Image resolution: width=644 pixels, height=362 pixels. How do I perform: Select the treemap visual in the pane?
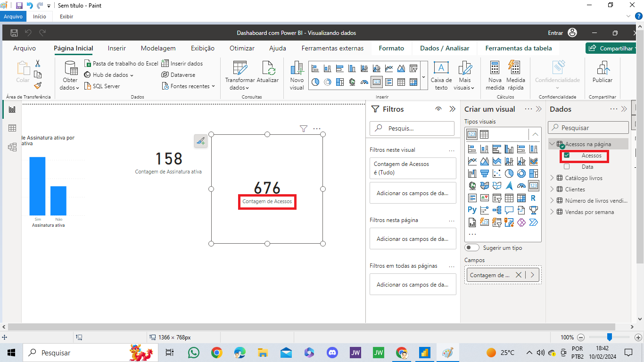[x=534, y=173]
